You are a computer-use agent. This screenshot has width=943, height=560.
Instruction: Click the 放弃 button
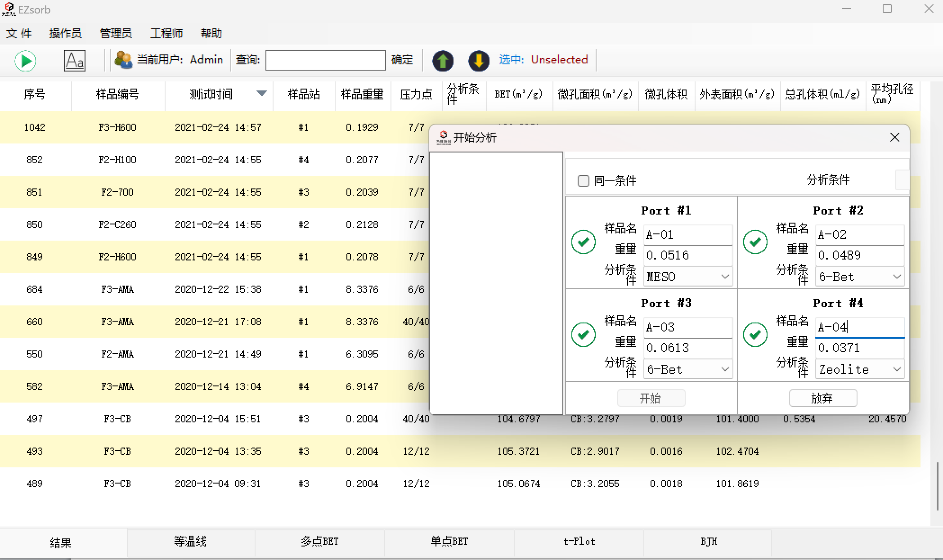pyautogui.click(x=822, y=398)
